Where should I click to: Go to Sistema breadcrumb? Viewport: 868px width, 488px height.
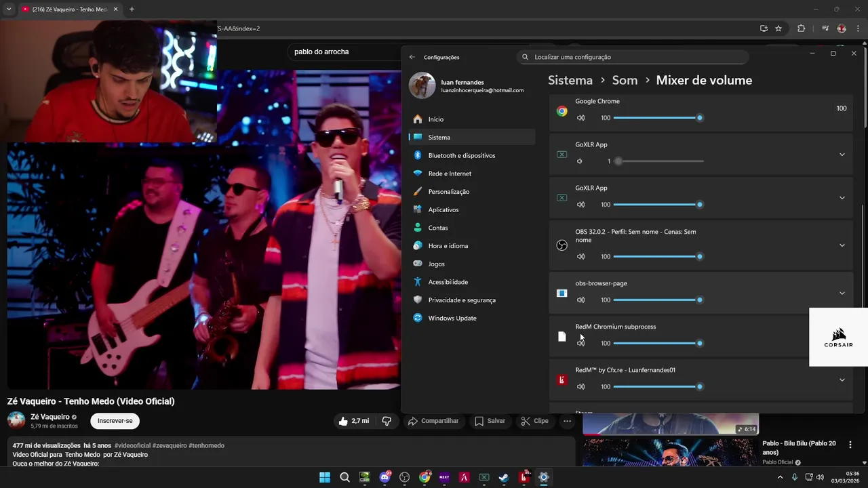(x=570, y=80)
